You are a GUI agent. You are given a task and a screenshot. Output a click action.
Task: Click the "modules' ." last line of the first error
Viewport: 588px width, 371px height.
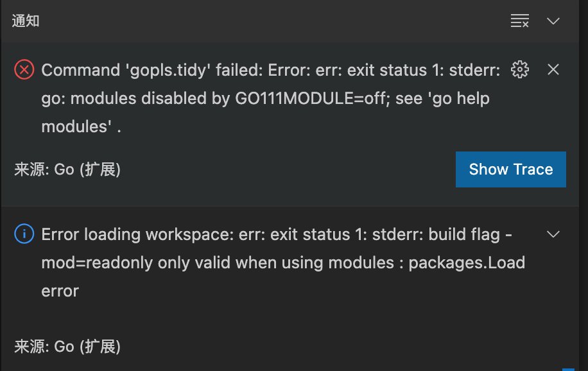coord(82,126)
